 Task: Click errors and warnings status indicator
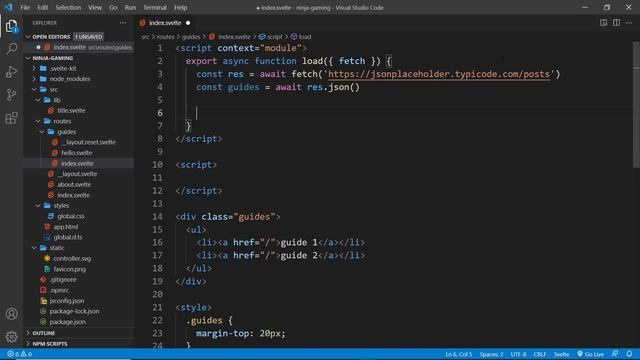click(x=19, y=354)
